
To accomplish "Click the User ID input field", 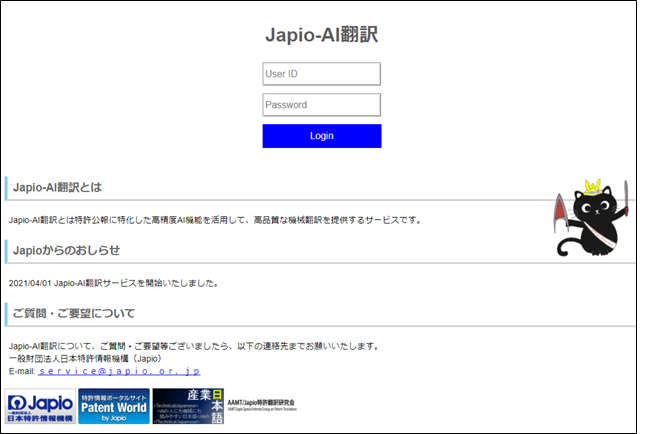I will tap(322, 74).
